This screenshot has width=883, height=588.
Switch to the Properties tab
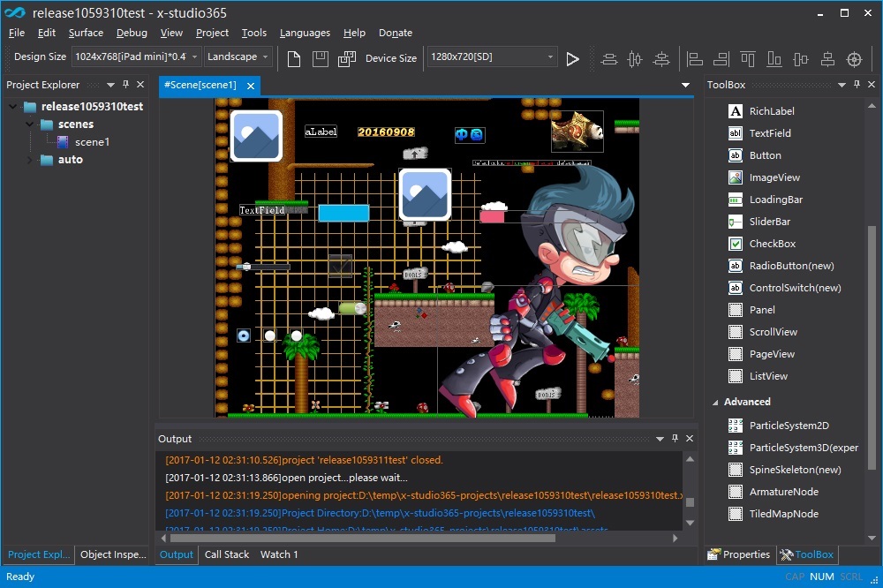click(739, 554)
